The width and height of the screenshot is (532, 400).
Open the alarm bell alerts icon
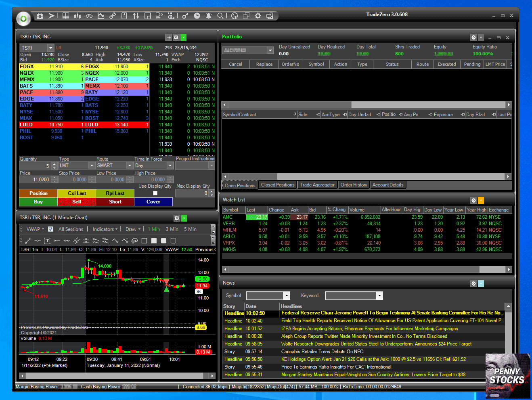pos(209,16)
